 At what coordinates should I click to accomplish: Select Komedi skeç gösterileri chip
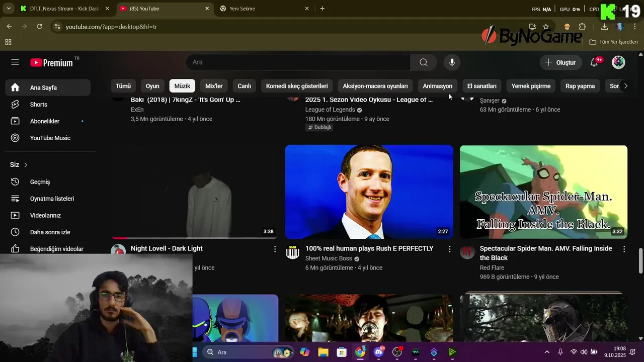click(x=297, y=86)
